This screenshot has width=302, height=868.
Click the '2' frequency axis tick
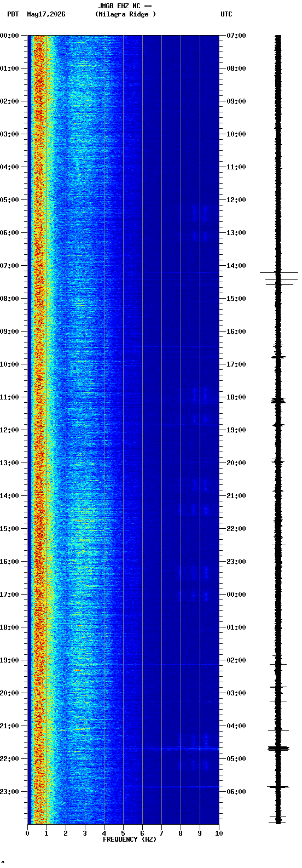(66, 833)
